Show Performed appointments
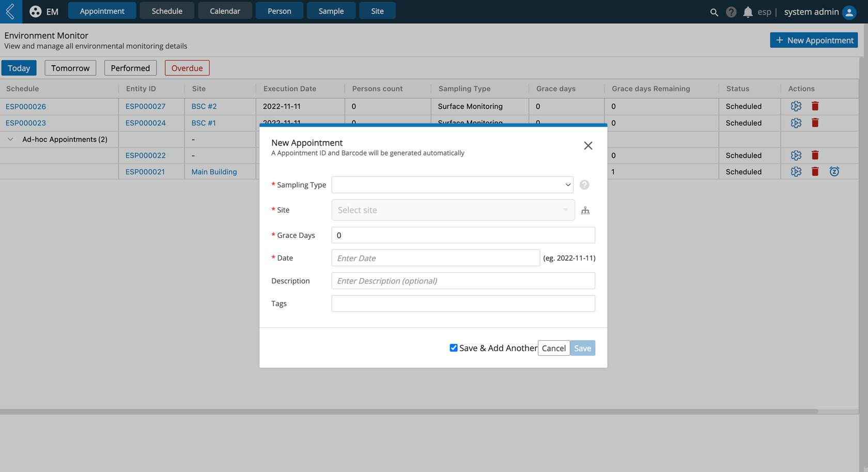Image resolution: width=868 pixels, height=472 pixels. tap(130, 68)
